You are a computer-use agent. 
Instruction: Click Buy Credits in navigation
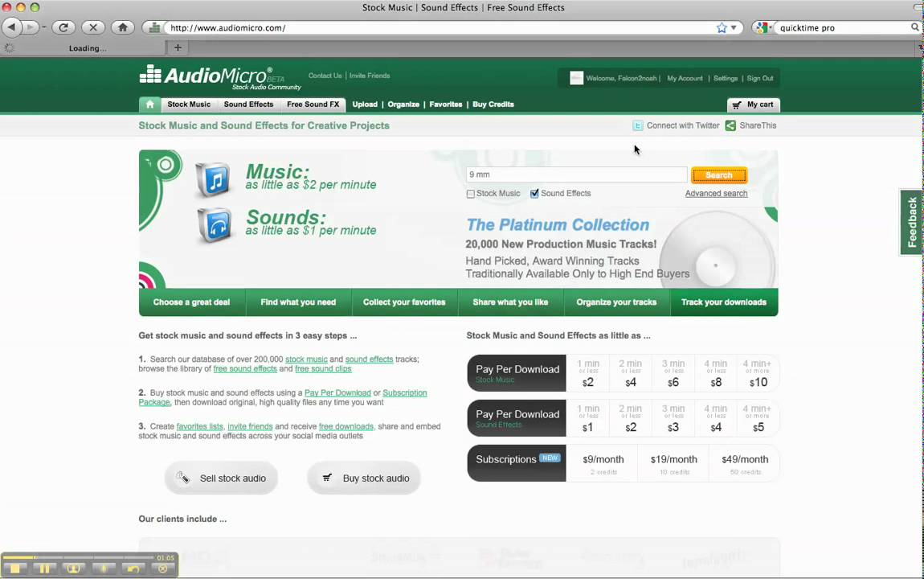click(x=493, y=105)
